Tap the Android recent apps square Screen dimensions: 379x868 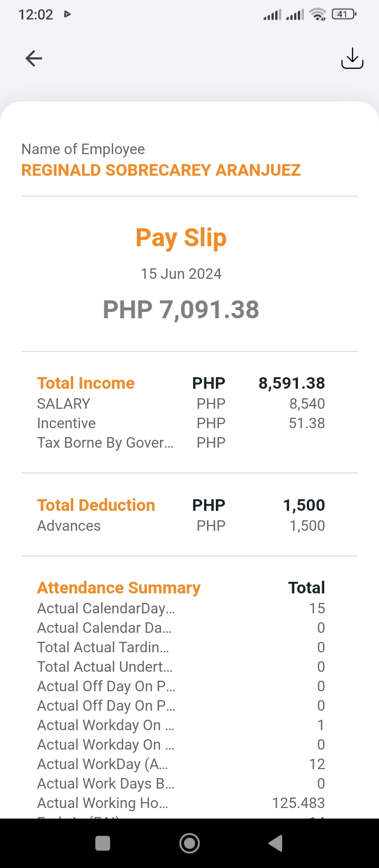[x=103, y=843]
